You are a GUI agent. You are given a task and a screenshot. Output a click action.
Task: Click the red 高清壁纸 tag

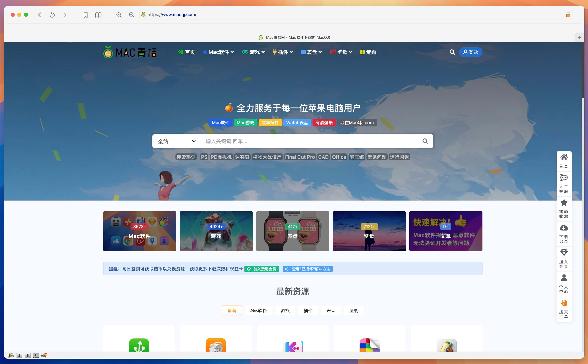[x=324, y=123]
